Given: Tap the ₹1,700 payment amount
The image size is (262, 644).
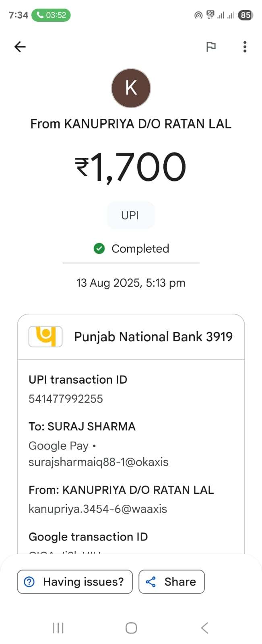Looking at the screenshot, I should pyautogui.click(x=131, y=167).
